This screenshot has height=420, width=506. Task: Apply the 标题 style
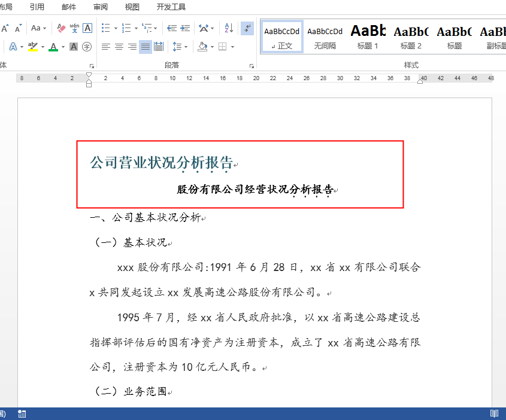point(454,36)
